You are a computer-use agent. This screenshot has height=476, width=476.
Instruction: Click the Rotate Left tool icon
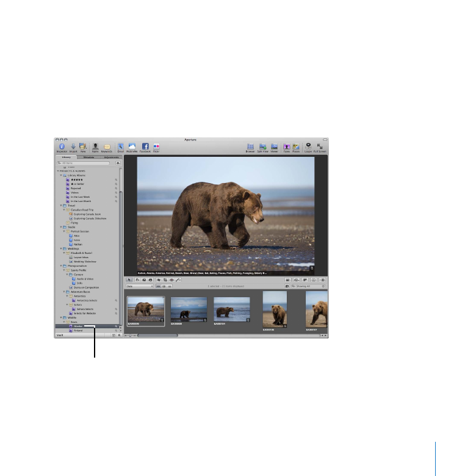click(137, 280)
